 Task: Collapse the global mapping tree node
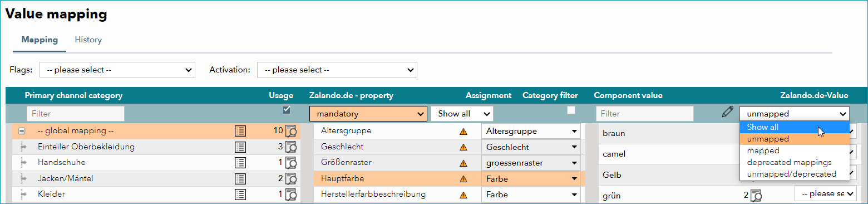[x=22, y=132]
